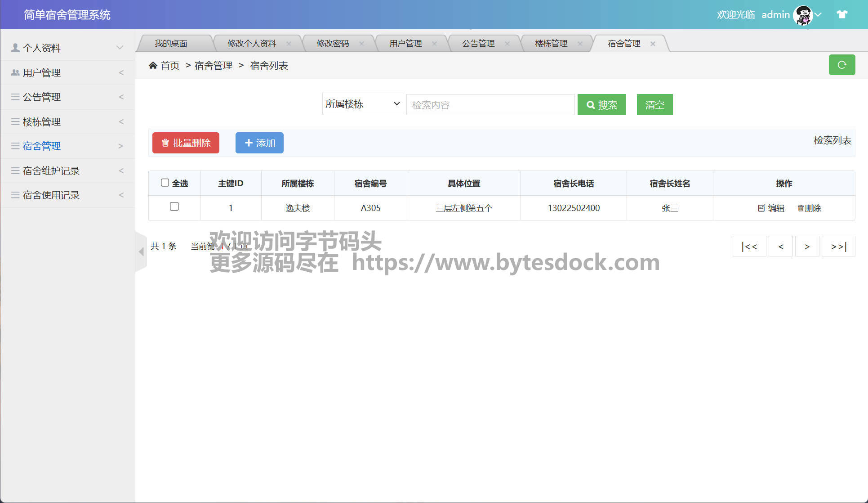Click the shirt skin theme icon
Image resolution: width=868 pixels, height=503 pixels.
(x=841, y=14)
